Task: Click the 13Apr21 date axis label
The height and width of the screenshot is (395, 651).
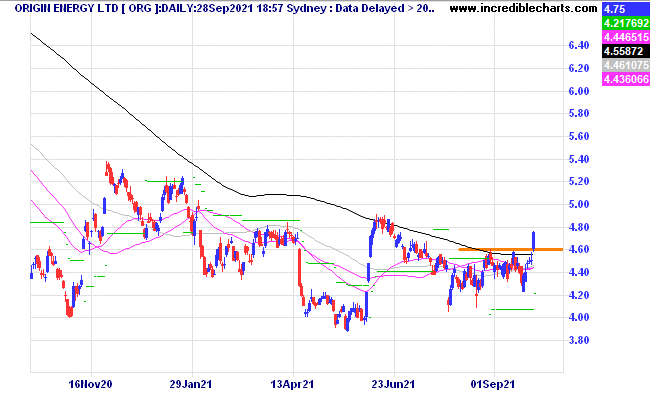Action: (x=292, y=384)
